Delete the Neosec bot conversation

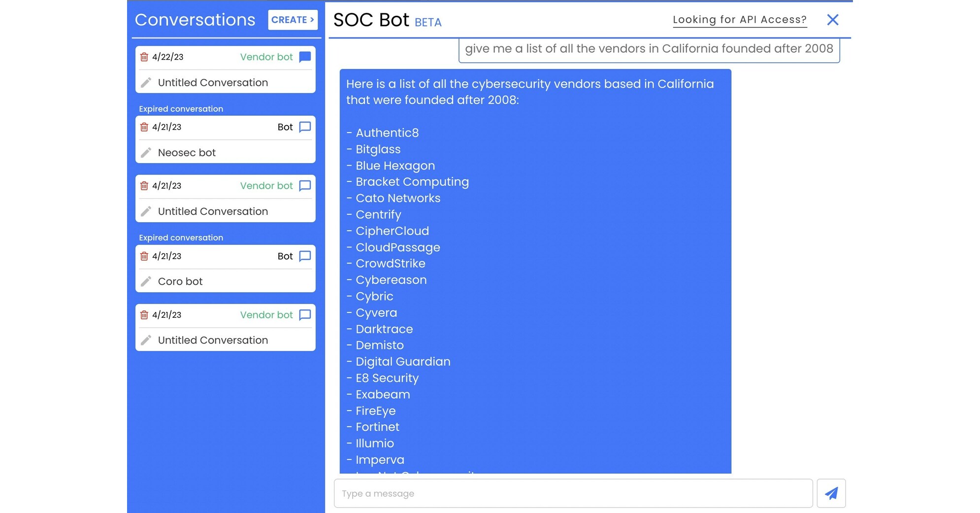pyautogui.click(x=144, y=127)
